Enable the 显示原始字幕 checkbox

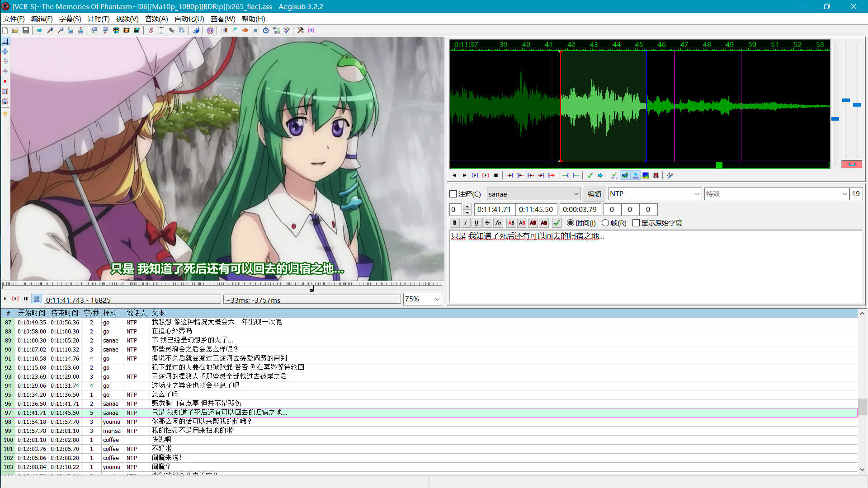[x=636, y=223]
